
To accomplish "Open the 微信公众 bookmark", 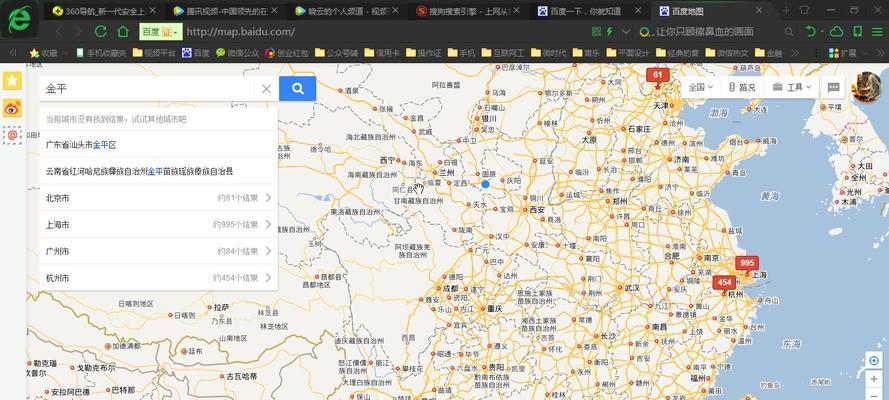I will pos(238,53).
